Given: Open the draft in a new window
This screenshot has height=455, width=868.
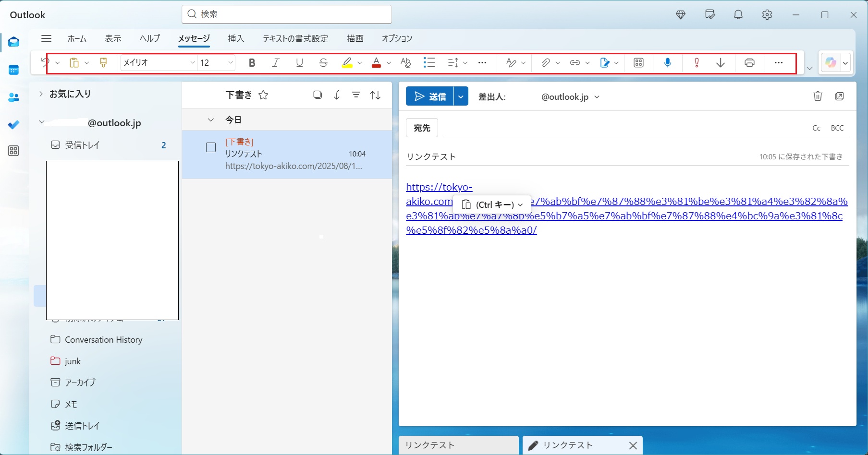Looking at the screenshot, I should pos(839,96).
